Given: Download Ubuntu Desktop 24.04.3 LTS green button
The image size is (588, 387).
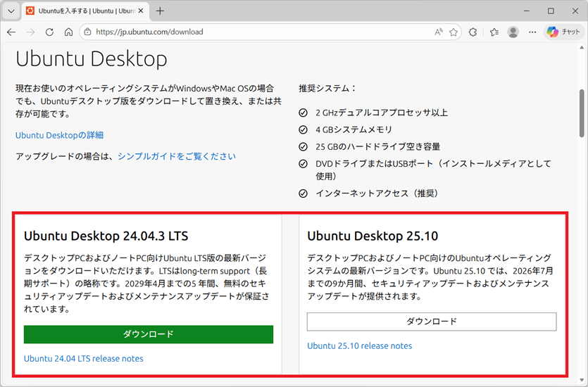Looking at the screenshot, I should (149, 334).
